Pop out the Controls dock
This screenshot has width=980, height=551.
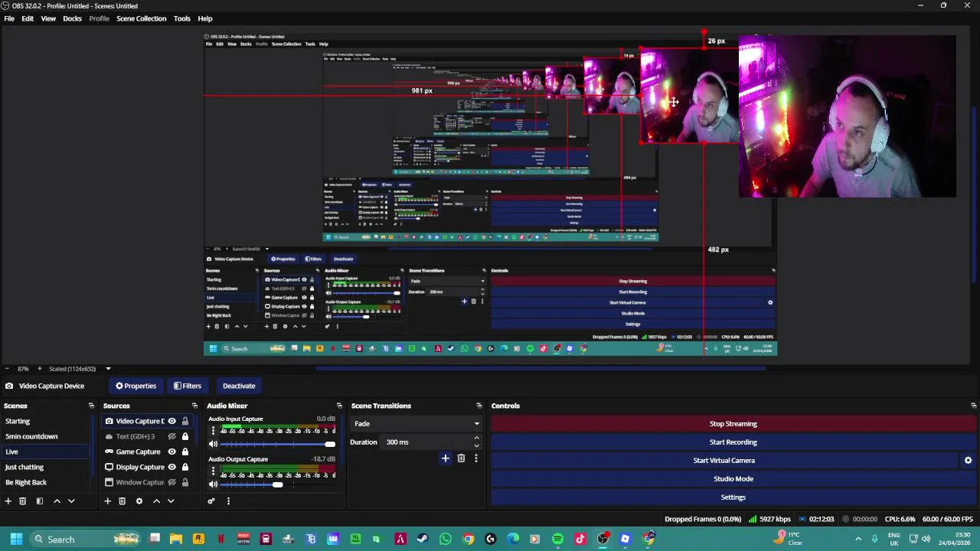(x=973, y=406)
